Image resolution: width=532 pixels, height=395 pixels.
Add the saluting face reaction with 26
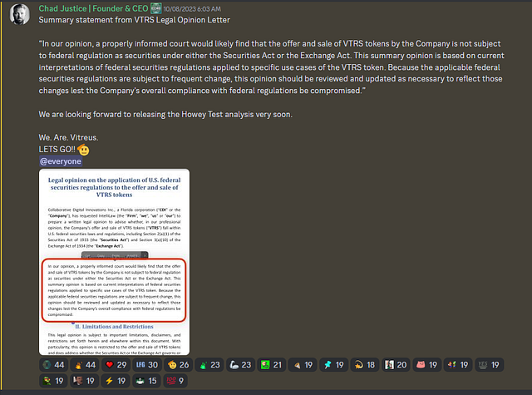(x=179, y=365)
